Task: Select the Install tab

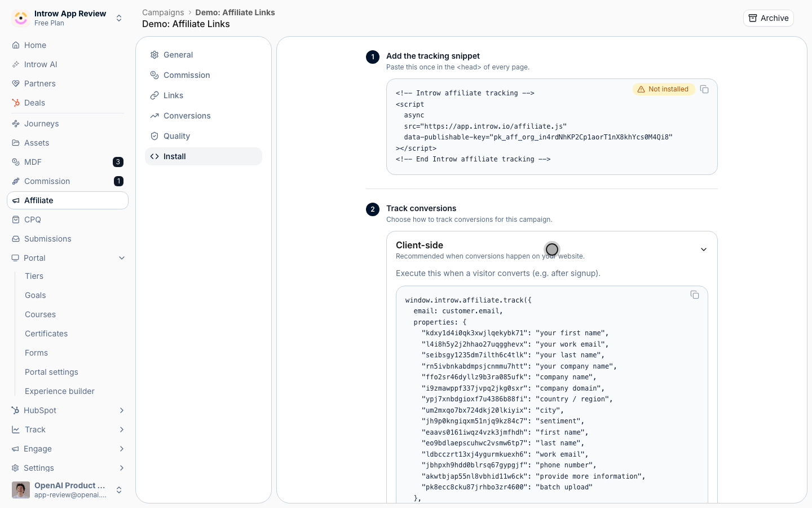Action: tap(204, 156)
